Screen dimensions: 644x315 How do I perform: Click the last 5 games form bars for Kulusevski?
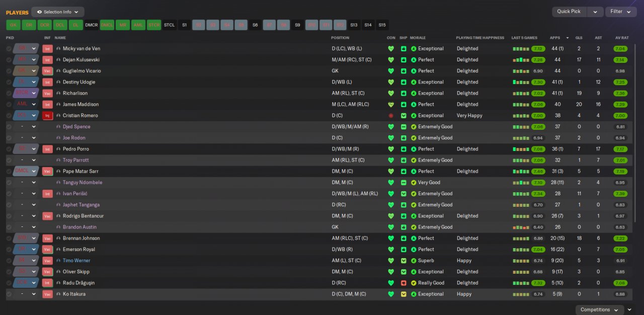pyautogui.click(x=521, y=60)
